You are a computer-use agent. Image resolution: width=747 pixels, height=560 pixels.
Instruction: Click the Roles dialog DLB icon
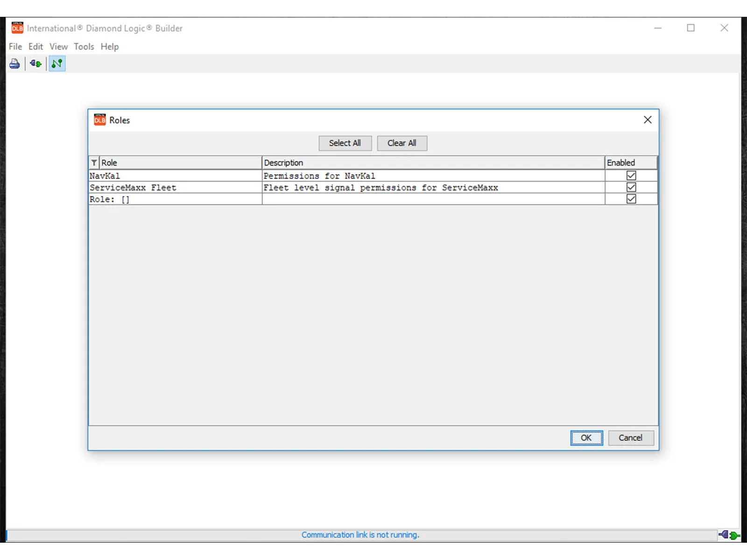point(100,120)
